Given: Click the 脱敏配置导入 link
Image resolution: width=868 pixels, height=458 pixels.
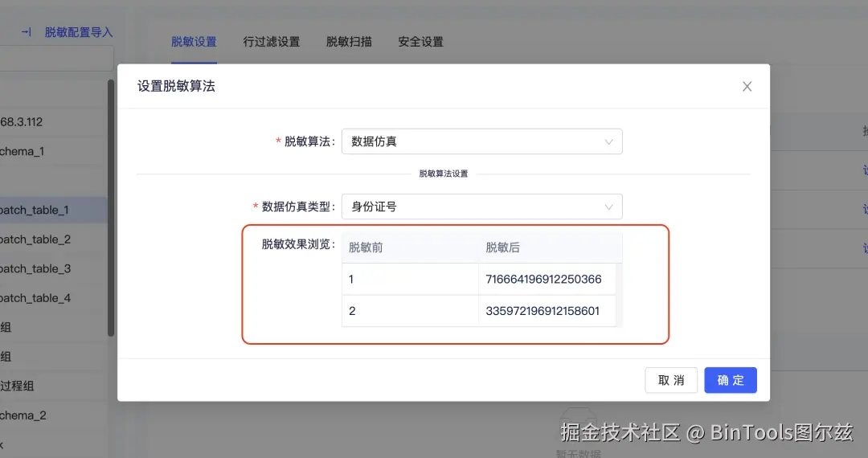Looking at the screenshot, I should pyautogui.click(x=79, y=33).
